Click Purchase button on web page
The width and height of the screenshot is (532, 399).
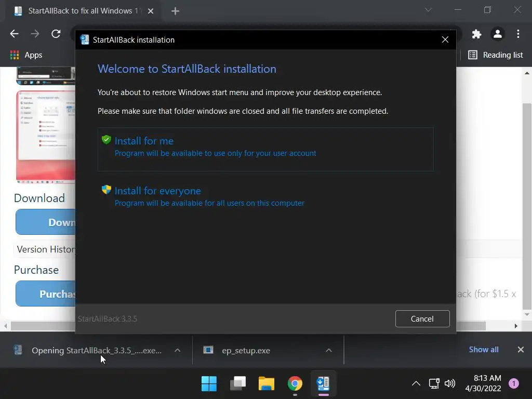46,294
